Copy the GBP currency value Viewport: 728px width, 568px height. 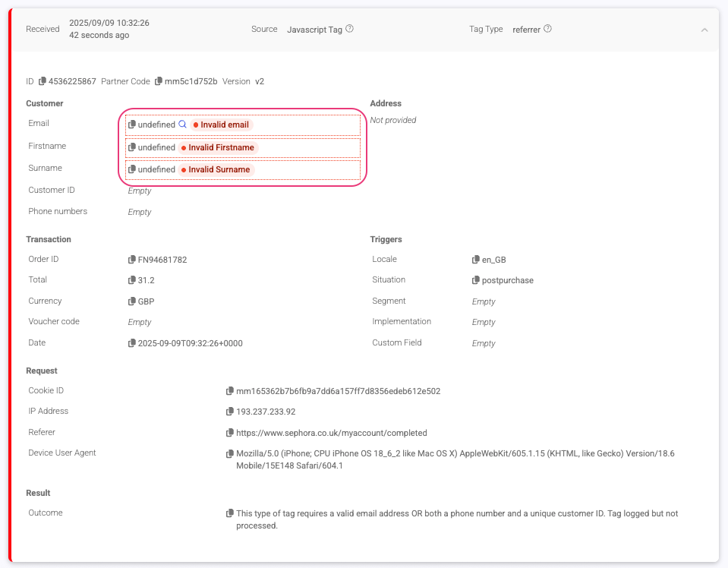tap(132, 301)
